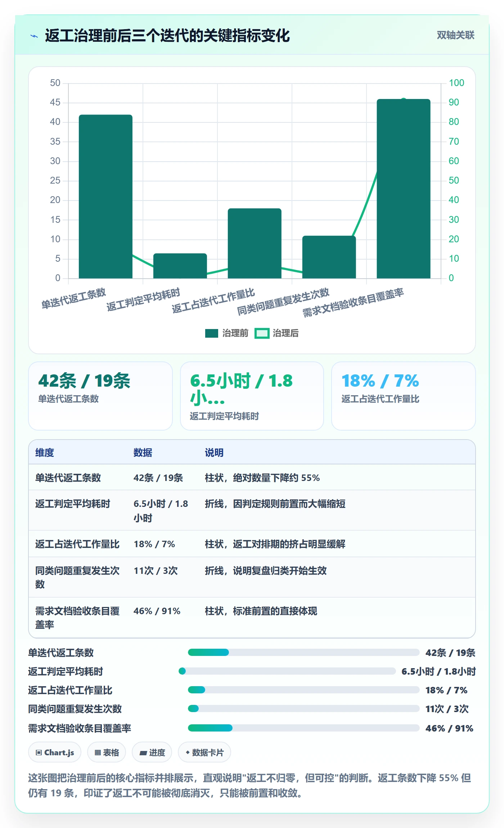Click the 返工判定平均耗时 progress bar
Image resolution: width=504 pixels, height=828 pixels.
287,671
